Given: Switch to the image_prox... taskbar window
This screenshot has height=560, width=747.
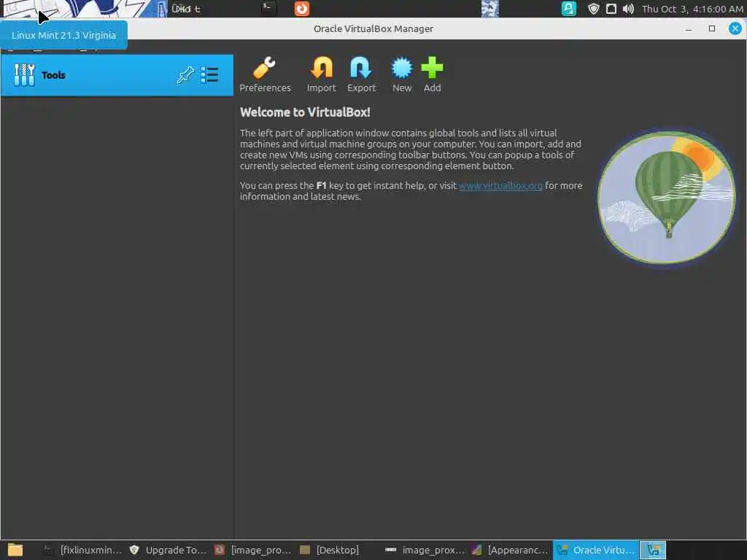Looking at the screenshot, I should click(x=425, y=550).
